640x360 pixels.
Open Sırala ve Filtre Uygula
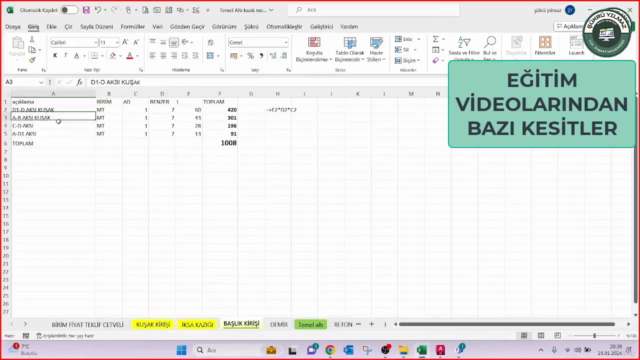click(x=464, y=49)
